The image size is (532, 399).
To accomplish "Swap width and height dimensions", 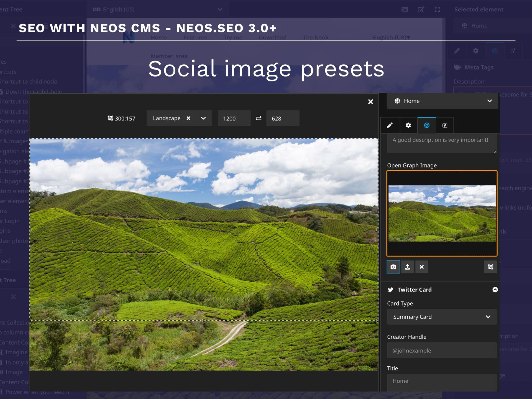I will click(259, 118).
